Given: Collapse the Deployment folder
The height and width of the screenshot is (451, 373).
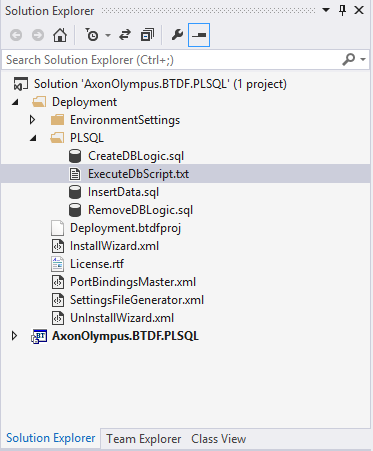Looking at the screenshot, I should pyautogui.click(x=15, y=102).
